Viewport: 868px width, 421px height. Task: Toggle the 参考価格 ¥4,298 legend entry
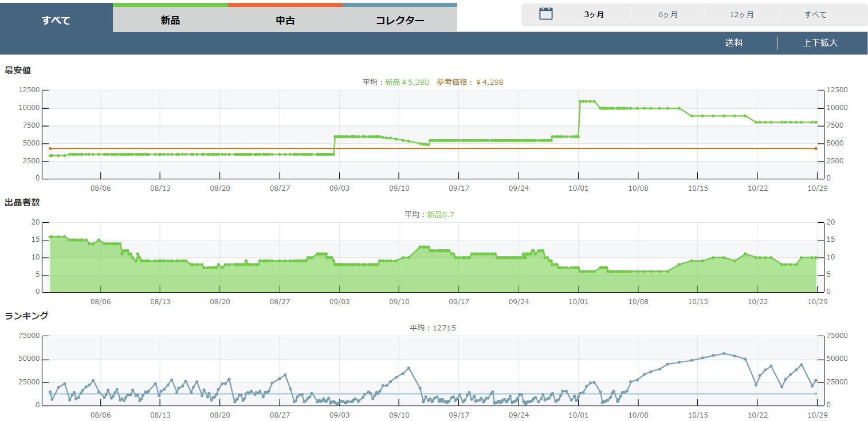point(470,82)
